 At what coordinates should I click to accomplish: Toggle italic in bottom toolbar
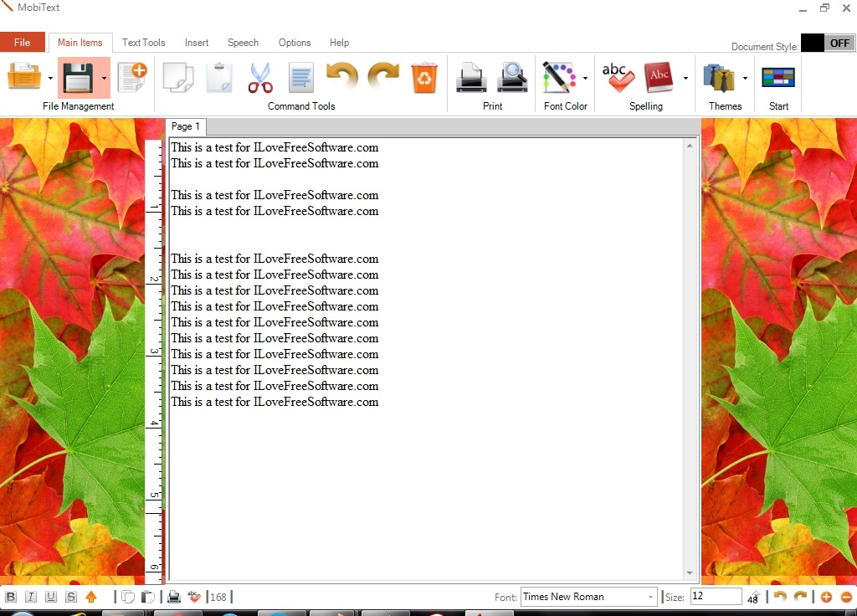coord(31,597)
